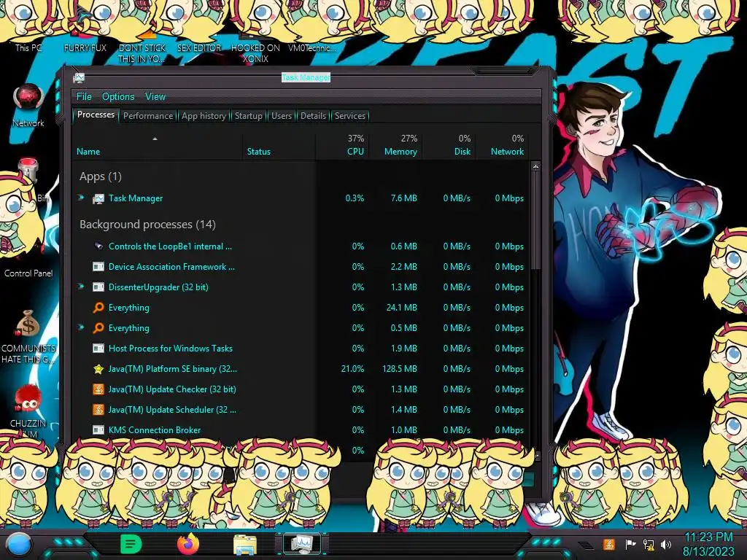Open File Explorer from the taskbar
The height and width of the screenshot is (560, 747).
point(245,545)
